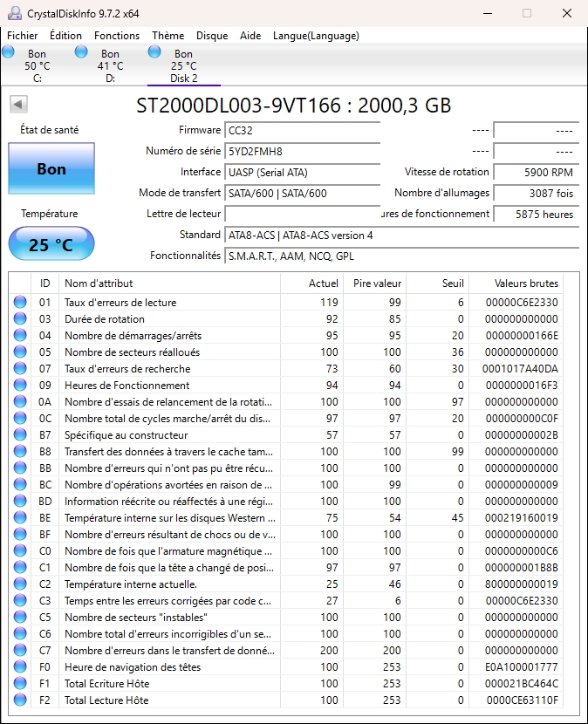This screenshot has width=588, height=724.
Task: Open the Disque menu
Action: [x=212, y=36]
